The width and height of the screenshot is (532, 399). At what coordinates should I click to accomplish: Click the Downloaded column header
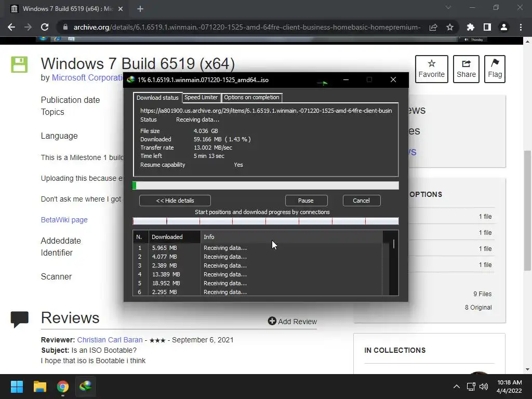(175, 237)
